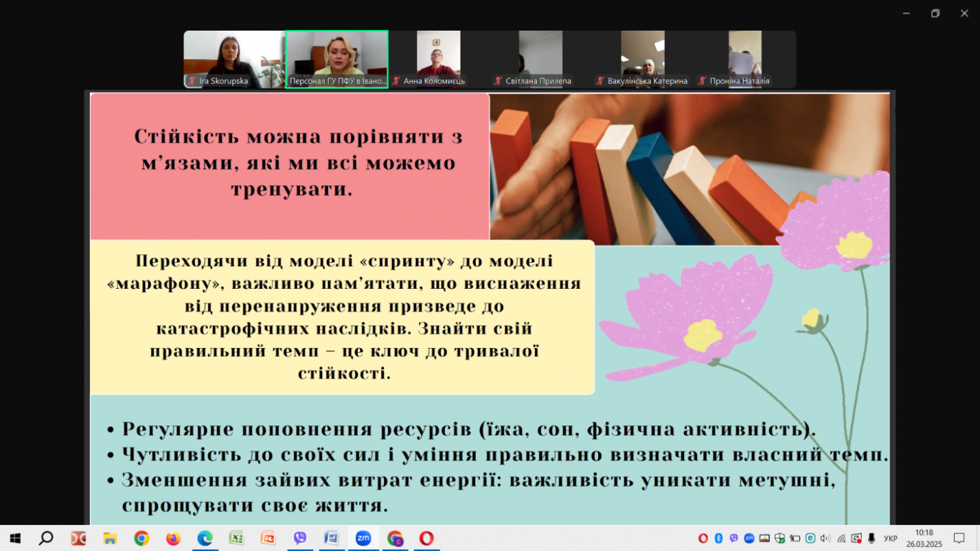The image size is (980, 551).
Task: Open PowerPoint from the taskbar
Action: click(x=268, y=538)
